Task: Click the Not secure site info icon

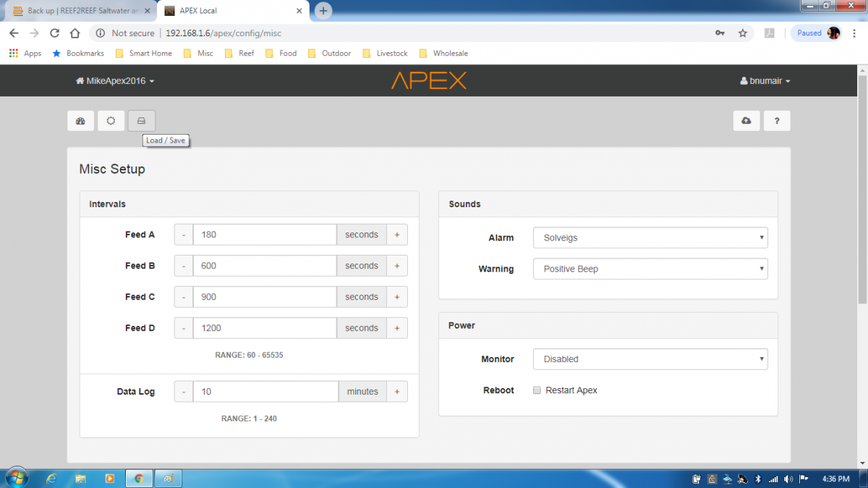Action: [x=100, y=33]
